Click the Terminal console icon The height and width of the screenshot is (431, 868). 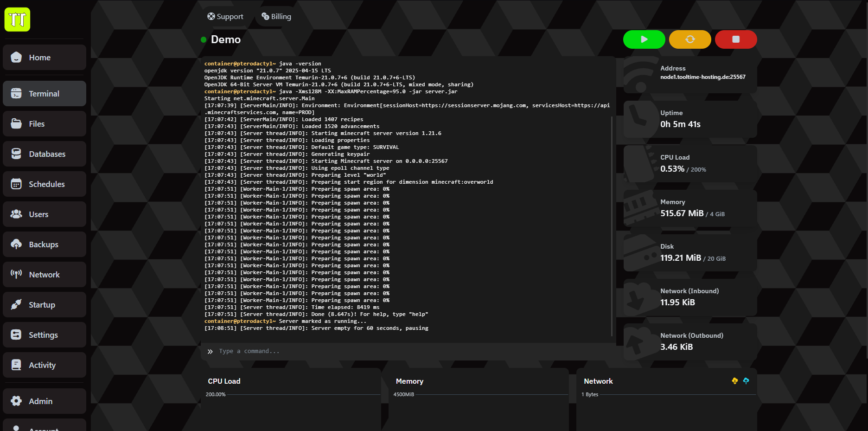[x=16, y=94]
